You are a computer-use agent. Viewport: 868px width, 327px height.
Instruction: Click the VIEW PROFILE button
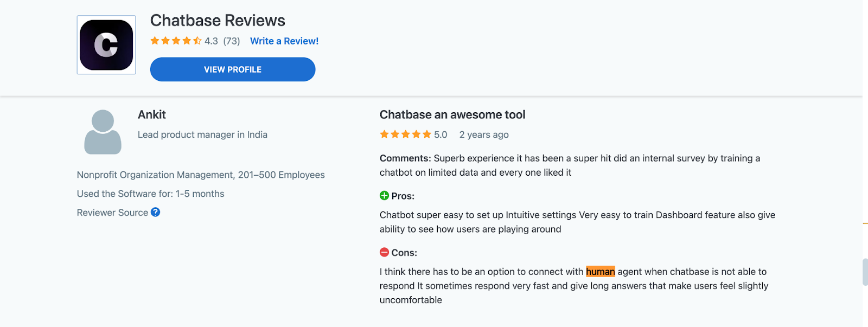coord(233,69)
